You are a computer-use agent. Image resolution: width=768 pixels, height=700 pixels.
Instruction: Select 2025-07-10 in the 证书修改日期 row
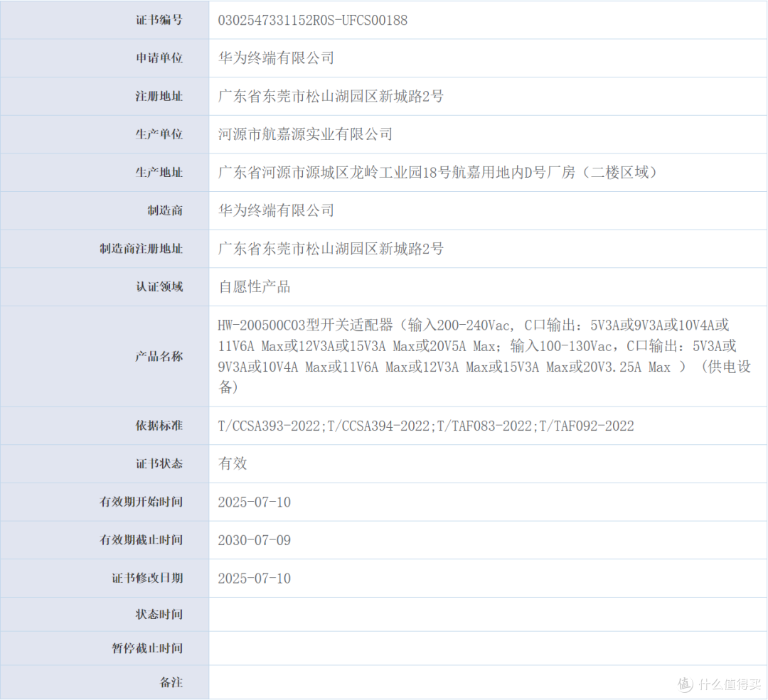254,578
